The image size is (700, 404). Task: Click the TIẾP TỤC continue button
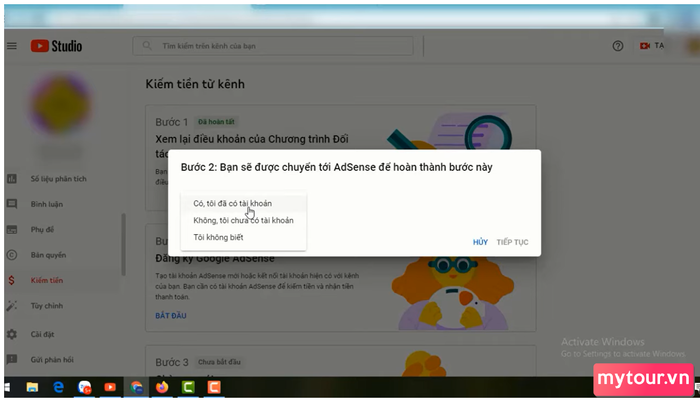pyautogui.click(x=512, y=242)
